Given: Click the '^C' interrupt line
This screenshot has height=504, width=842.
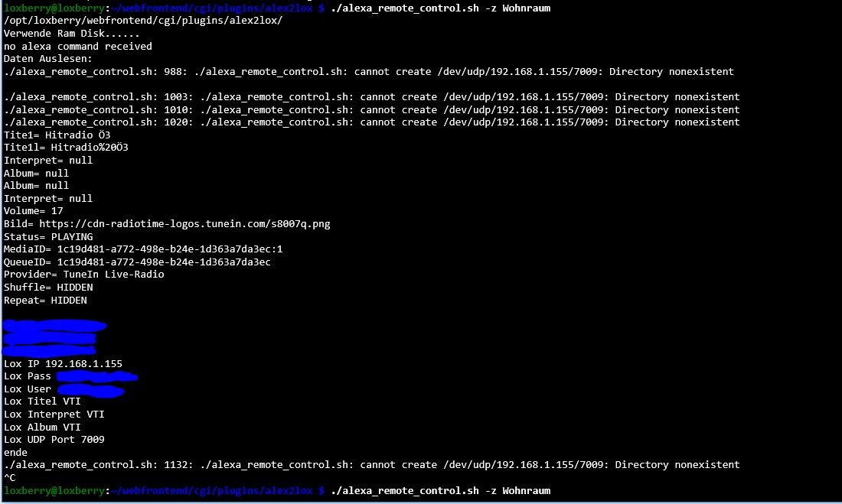Looking at the screenshot, I should click(x=10, y=477).
